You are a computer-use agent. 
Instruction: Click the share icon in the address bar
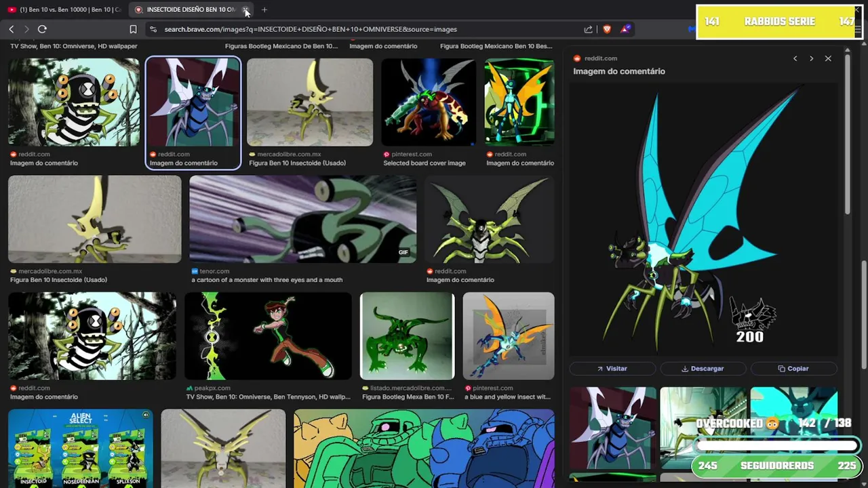(x=588, y=29)
